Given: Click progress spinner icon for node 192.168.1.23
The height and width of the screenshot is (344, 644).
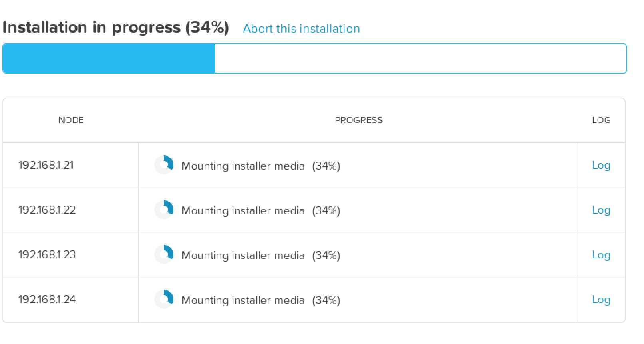Looking at the screenshot, I should 164,254.
